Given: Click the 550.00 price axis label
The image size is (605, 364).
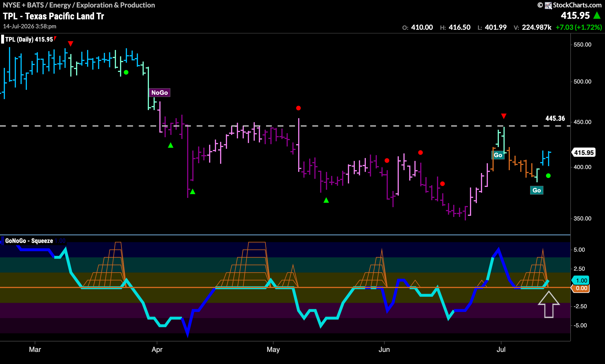Looking at the screenshot, I should click(582, 45).
